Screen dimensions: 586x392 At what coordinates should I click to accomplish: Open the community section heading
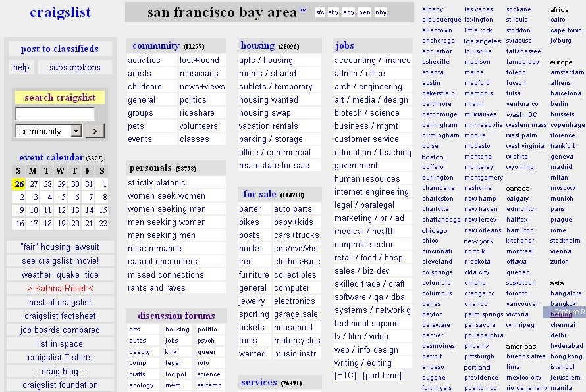[x=156, y=45]
